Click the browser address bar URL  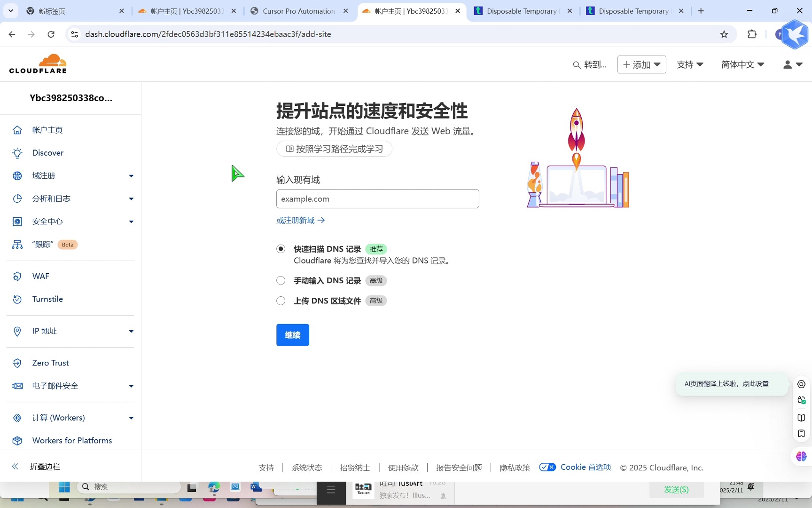[208, 34]
